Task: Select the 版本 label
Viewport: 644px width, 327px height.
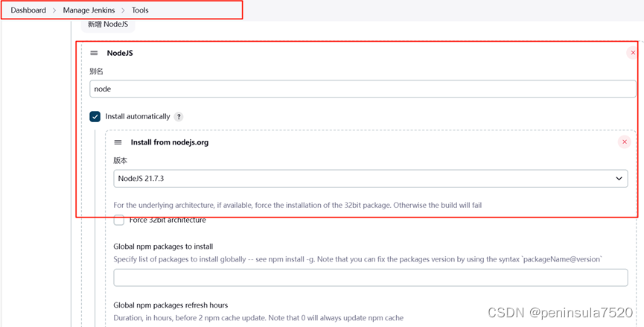Action: tap(121, 160)
